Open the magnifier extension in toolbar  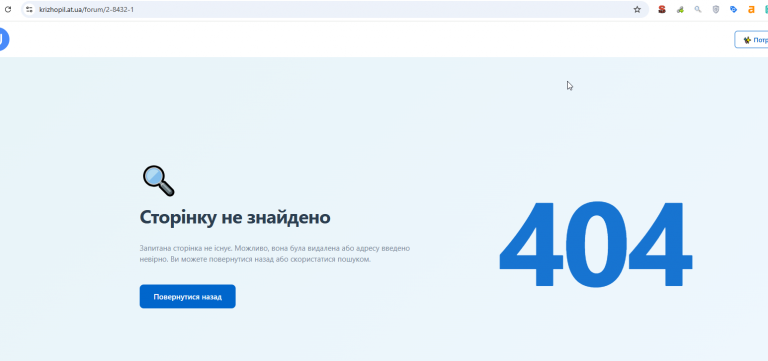[x=698, y=9]
